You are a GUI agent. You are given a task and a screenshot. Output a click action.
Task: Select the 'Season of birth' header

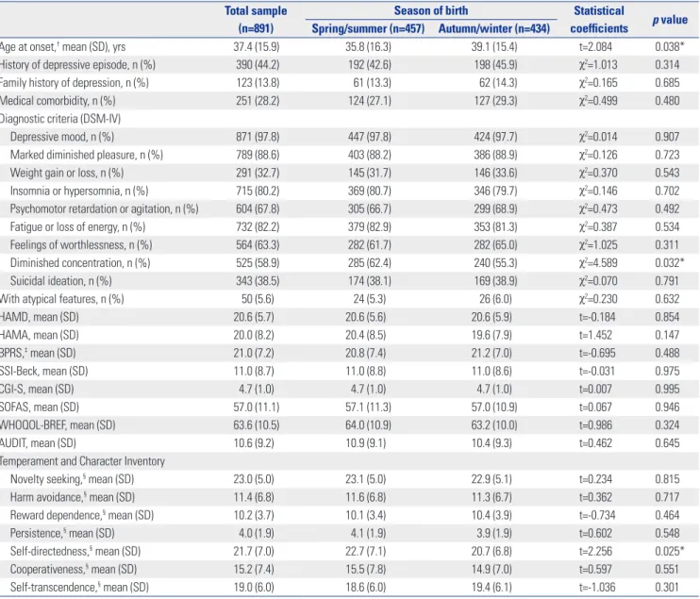431,10
